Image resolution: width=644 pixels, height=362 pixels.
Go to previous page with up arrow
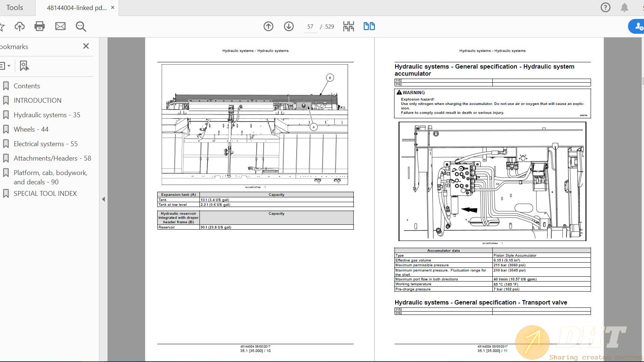pyautogui.click(x=268, y=26)
